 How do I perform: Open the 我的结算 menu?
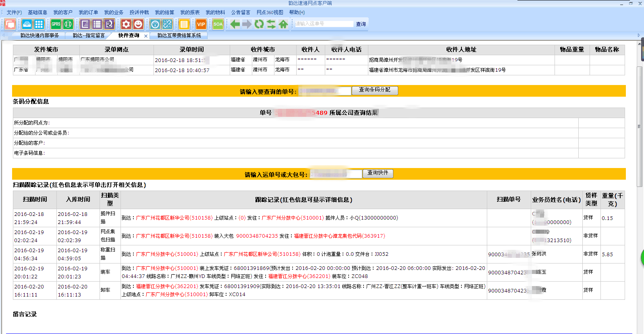[x=164, y=12]
